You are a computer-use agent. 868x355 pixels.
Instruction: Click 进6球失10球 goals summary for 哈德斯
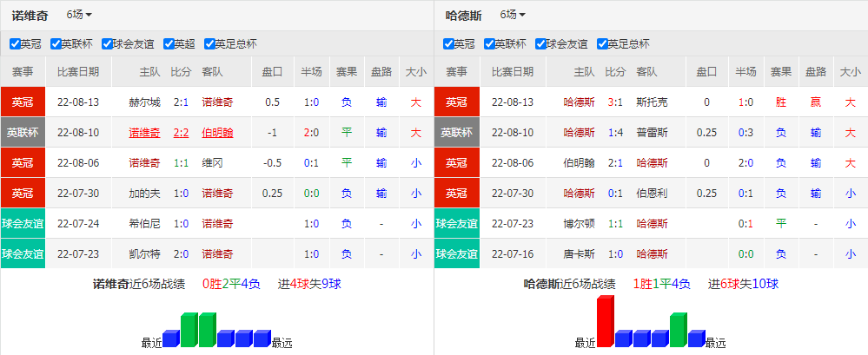coord(744,284)
